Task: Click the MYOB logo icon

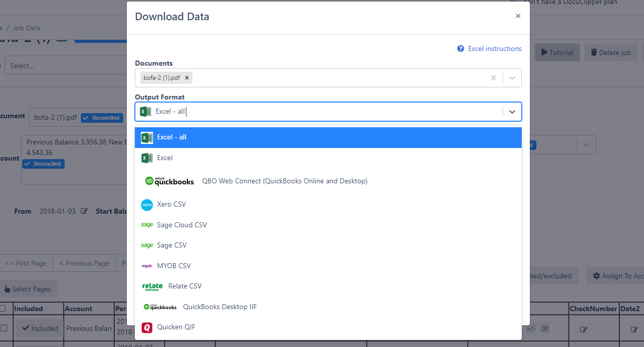Action: (147, 266)
